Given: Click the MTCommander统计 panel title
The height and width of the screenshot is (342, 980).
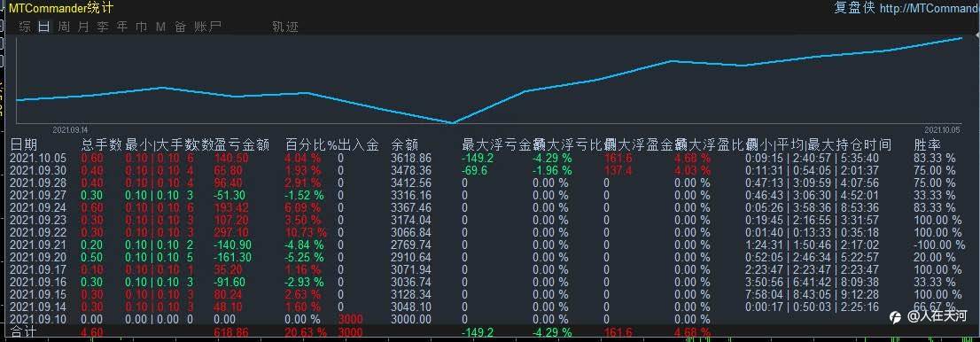Looking at the screenshot, I should point(61,9).
